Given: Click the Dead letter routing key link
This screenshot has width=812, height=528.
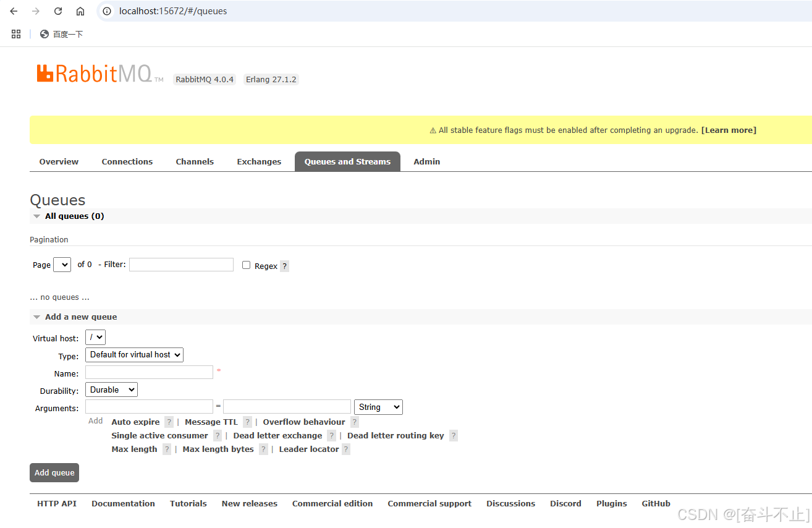Looking at the screenshot, I should (395, 436).
